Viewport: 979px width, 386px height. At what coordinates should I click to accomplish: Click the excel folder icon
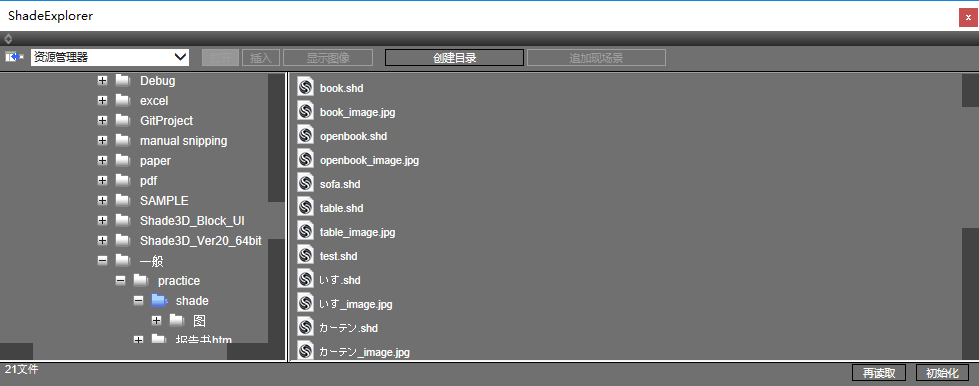pos(124,101)
